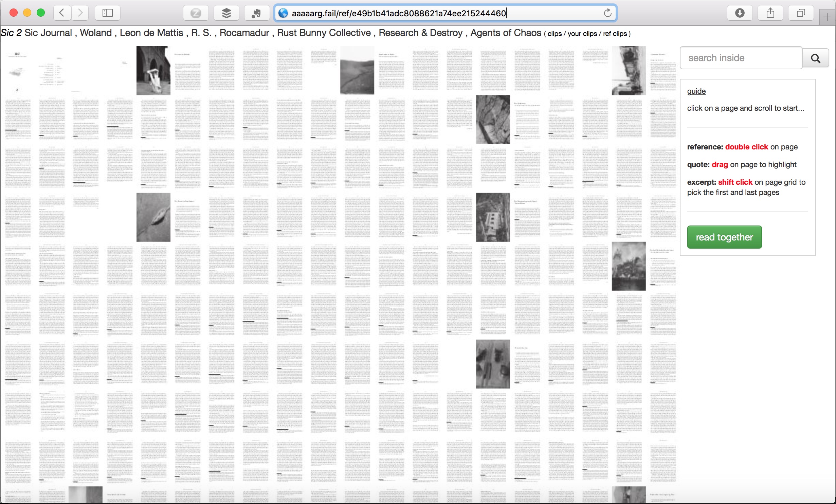Show all tabs overview
Viewport: 836px width, 504px height.
pos(801,13)
